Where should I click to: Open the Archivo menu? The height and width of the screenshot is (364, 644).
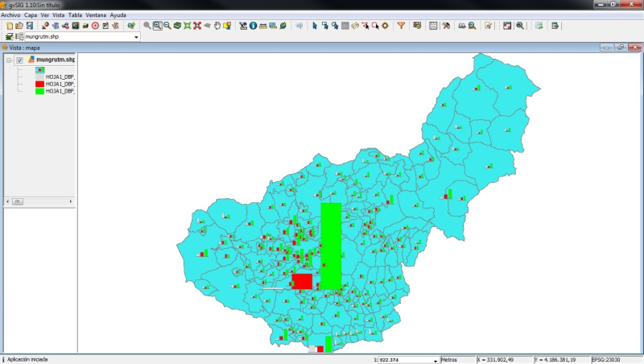point(10,14)
